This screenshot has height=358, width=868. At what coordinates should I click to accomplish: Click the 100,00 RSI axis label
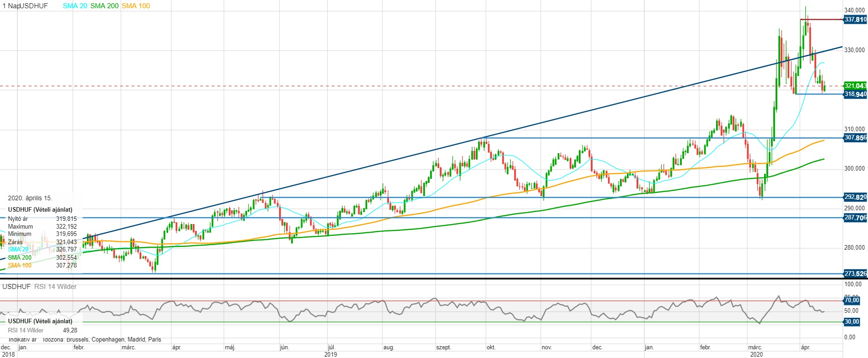pyautogui.click(x=853, y=284)
